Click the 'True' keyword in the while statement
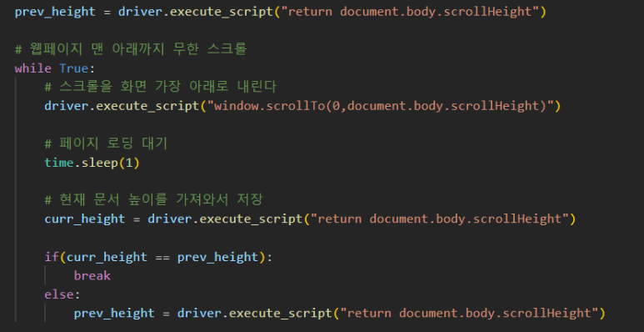The width and height of the screenshot is (644, 332). point(74,68)
